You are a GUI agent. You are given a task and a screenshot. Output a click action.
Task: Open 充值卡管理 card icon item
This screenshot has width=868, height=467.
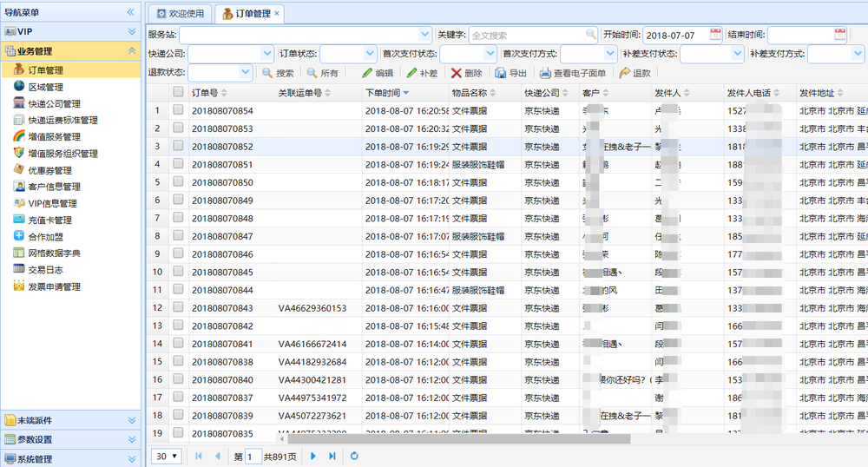pyautogui.click(x=19, y=219)
